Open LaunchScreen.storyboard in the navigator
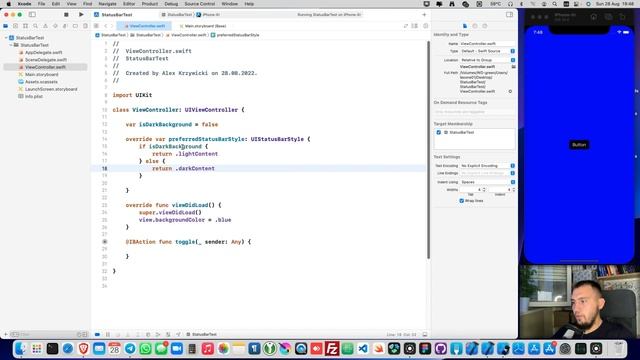This screenshot has height=360, width=640. (x=51, y=89)
